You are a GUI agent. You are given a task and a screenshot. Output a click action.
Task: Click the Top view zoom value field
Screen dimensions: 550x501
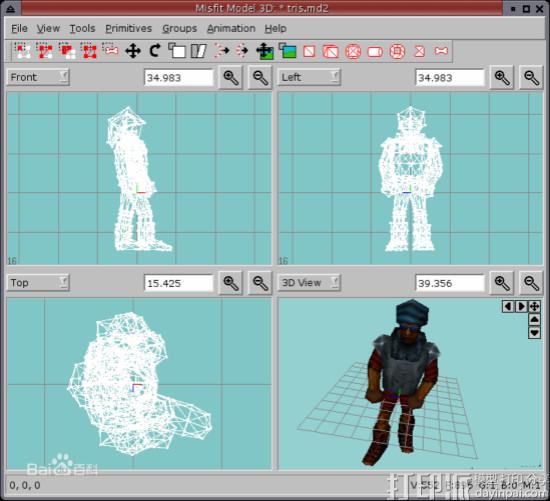coord(179,283)
